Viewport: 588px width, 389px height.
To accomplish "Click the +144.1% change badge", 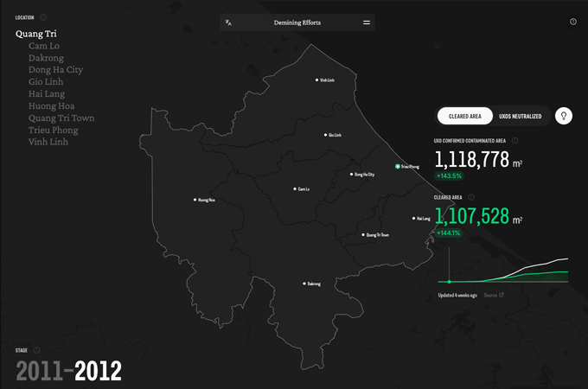I will click(448, 233).
